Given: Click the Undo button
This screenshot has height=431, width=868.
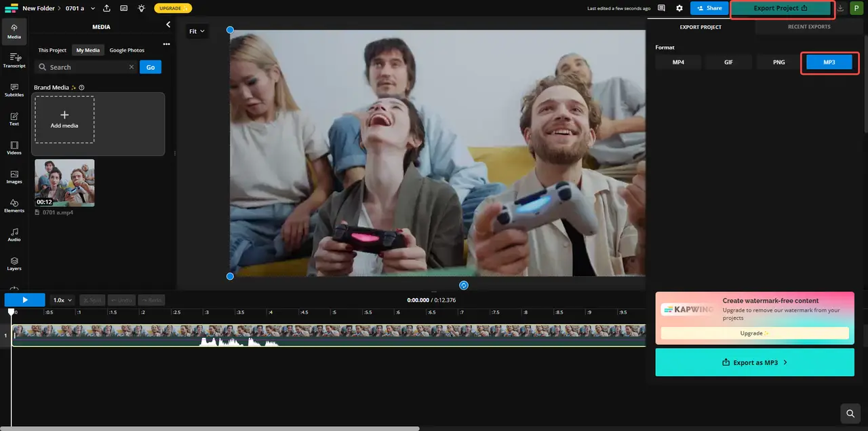Looking at the screenshot, I should [x=121, y=300].
